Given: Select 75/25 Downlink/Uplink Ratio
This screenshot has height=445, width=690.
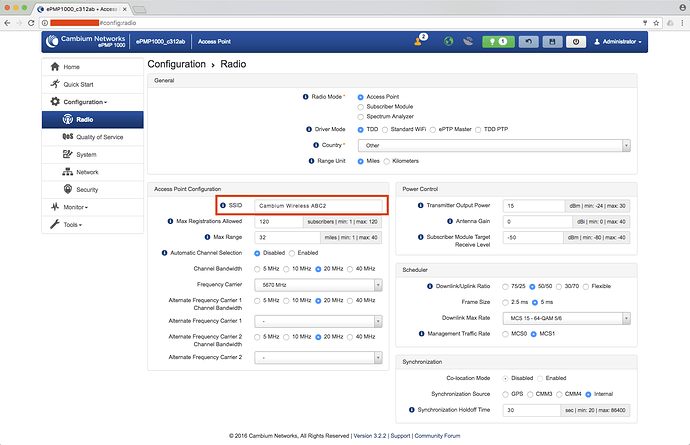Looking at the screenshot, I should point(506,287).
